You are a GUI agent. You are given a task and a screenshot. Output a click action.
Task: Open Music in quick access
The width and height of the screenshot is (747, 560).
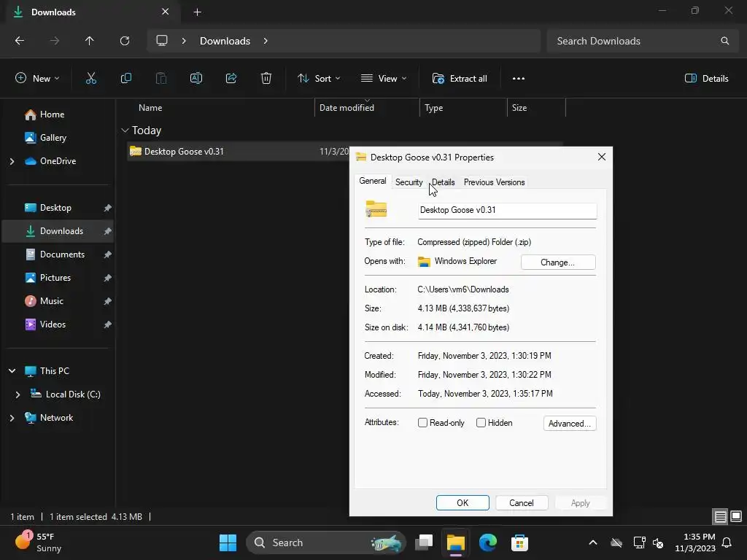(x=52, y=301)
